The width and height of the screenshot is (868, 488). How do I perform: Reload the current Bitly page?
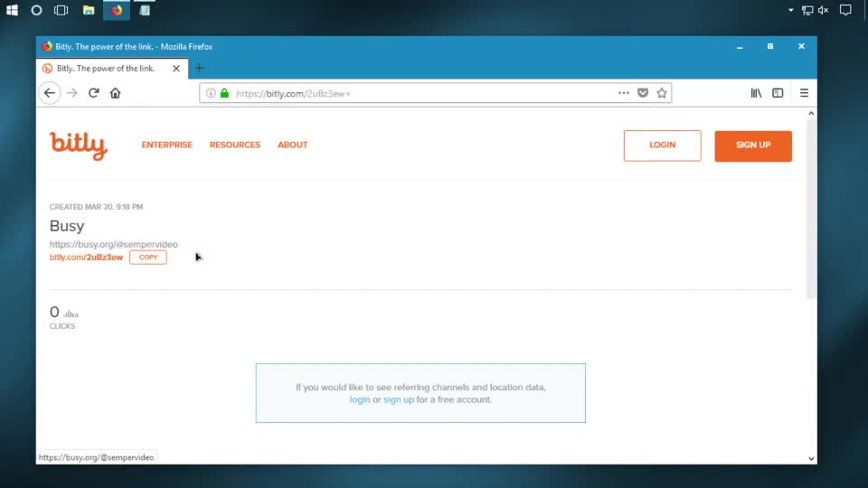93,93
